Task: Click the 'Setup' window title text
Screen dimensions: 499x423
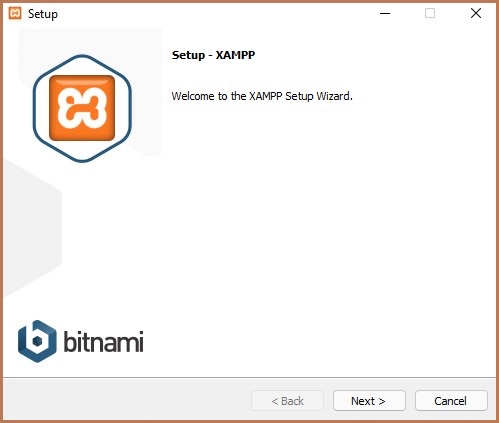Action: pyautogui.click(x=43, y=14)
